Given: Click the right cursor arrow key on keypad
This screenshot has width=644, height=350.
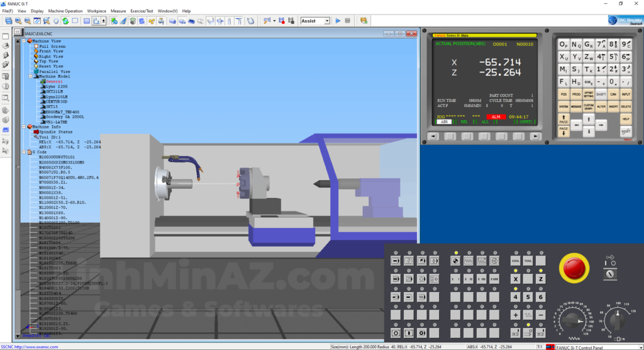Looking at the screenshot, I should coord(601,125).
